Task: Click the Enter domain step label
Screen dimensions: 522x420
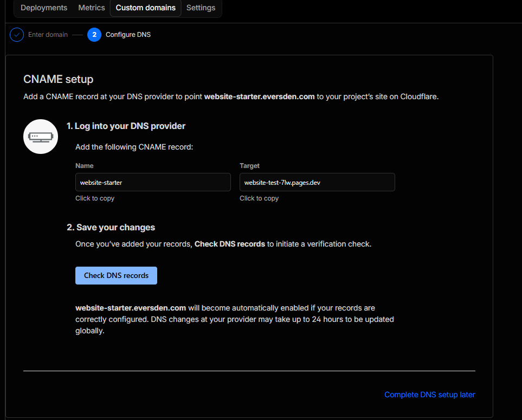Action: pyautogui.click(x=48, y=35)
